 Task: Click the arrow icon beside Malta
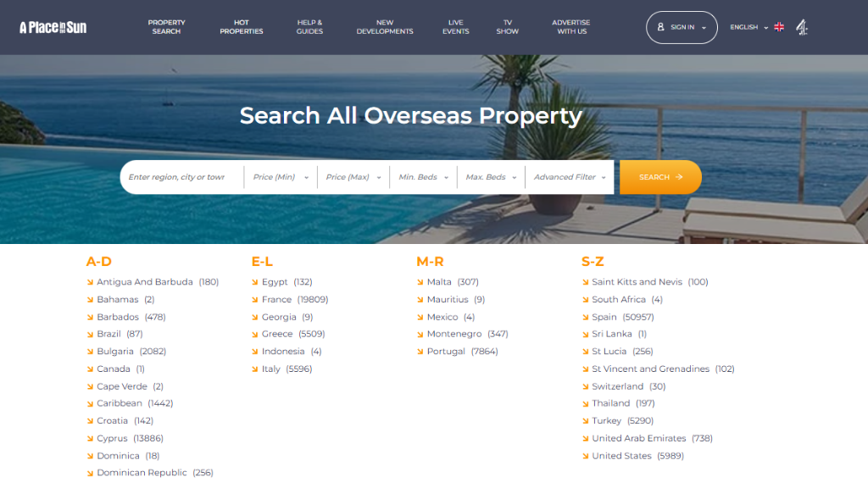pyautogui.click(x=420, y=282)
